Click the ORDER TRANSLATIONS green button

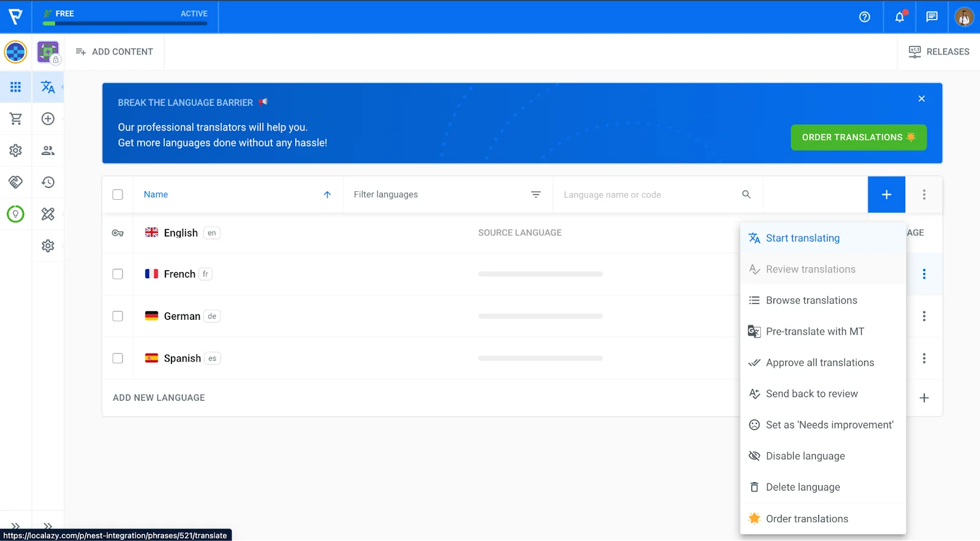[858, 137]
